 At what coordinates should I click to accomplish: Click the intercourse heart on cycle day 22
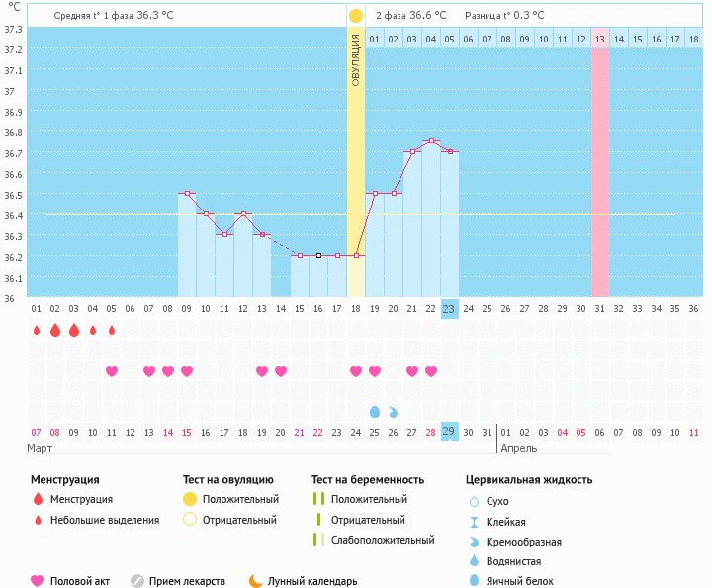point(431,371)
